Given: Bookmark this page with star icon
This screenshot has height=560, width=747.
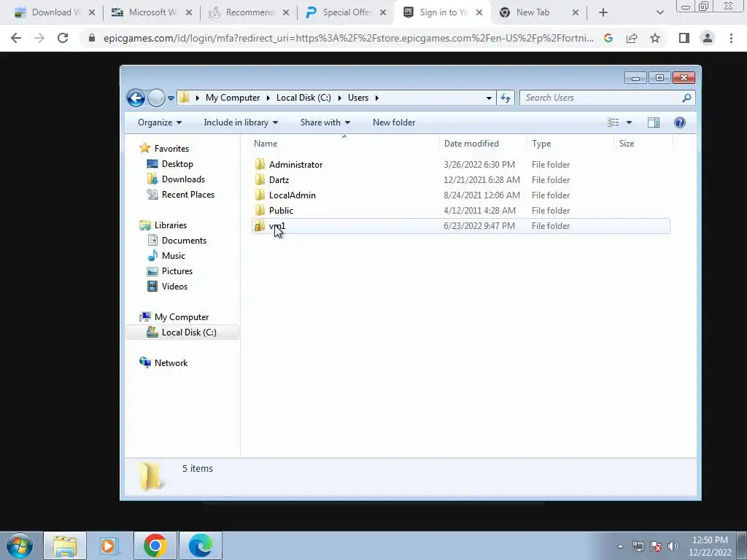Looking at the screenshot, I should click(655, 38).
